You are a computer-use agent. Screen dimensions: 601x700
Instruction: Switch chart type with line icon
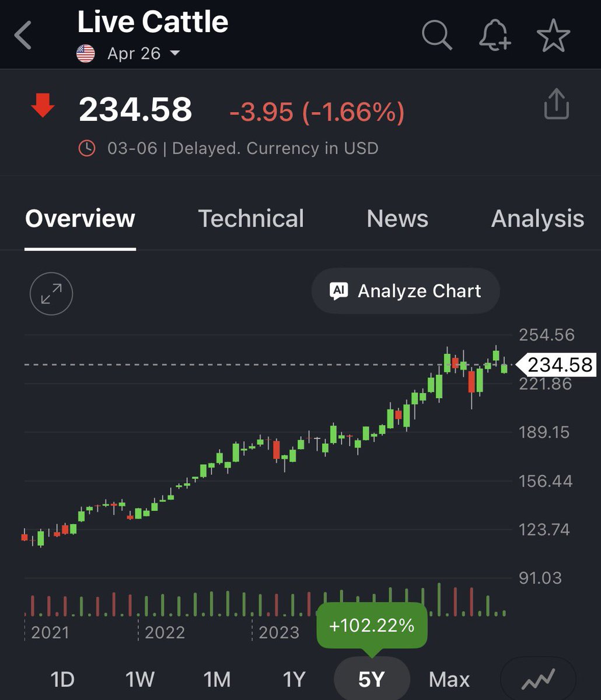[538, 679]
